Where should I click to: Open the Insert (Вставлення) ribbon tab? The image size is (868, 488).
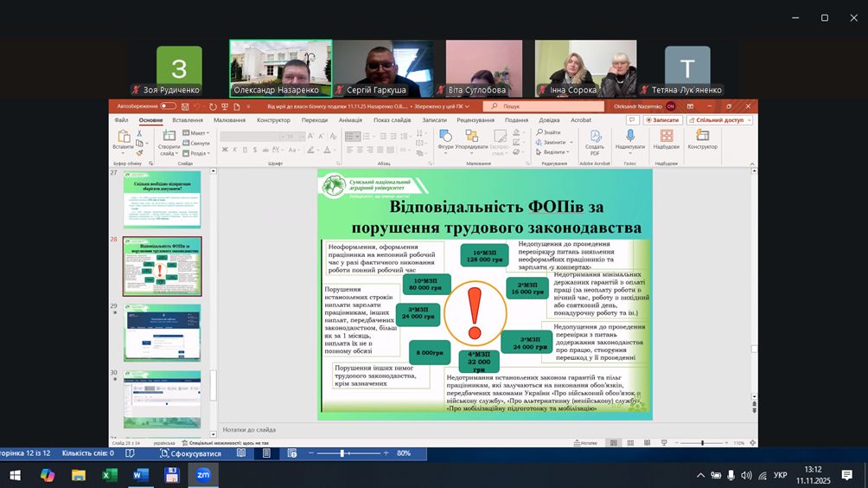[188, 120]
